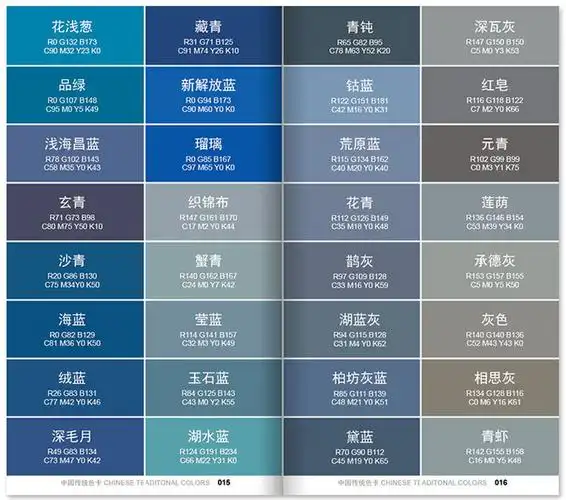Click the 柏坊灰蓝 color name
Screen dimensions: 566x500
360,378
